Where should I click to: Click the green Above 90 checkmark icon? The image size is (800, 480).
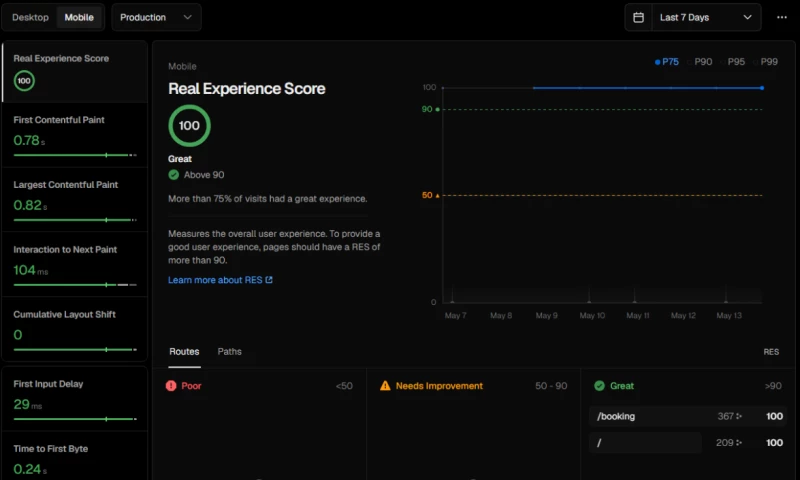(x=173, y=175)
